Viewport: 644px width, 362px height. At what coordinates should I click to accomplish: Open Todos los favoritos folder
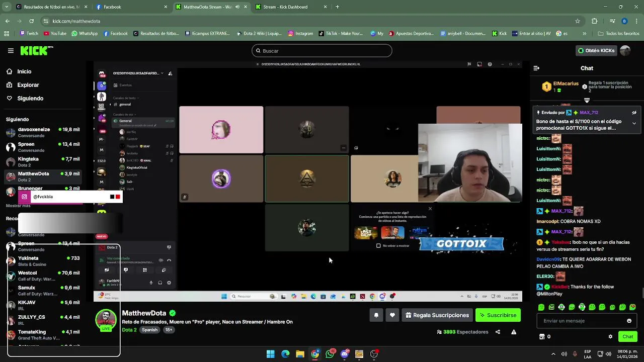[618, 34]
